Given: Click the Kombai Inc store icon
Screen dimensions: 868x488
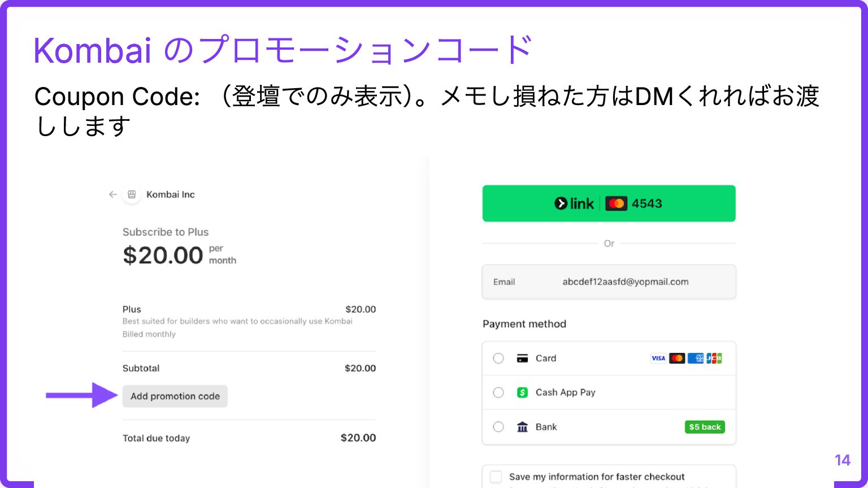Looking at the screenshot, I should click(132, 194).
